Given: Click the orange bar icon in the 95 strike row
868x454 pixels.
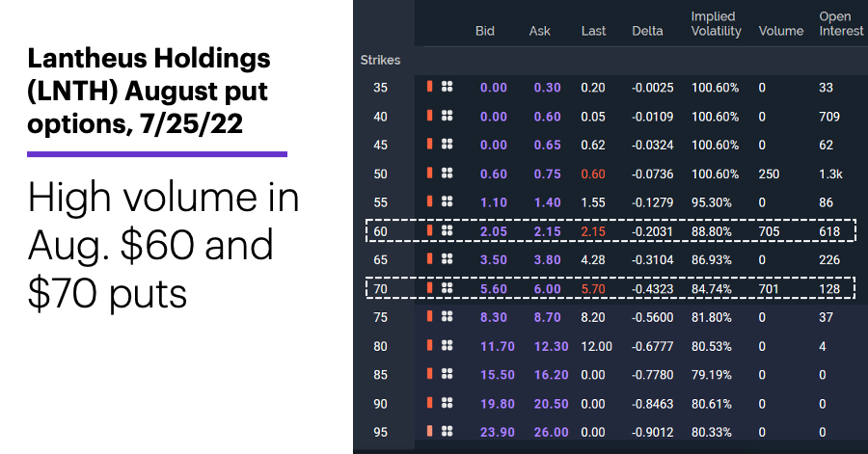Looking at the screenshot, I should [x=429, y=431].
